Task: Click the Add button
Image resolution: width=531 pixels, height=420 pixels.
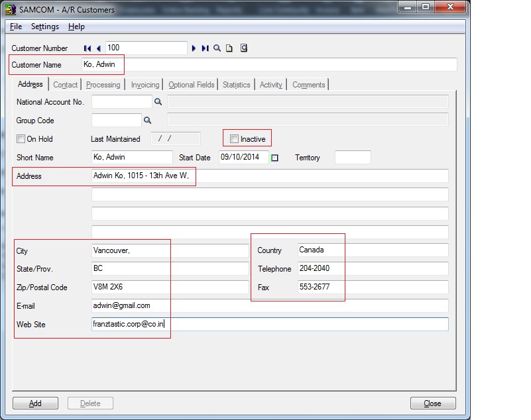Action: (x=35, y=403)
